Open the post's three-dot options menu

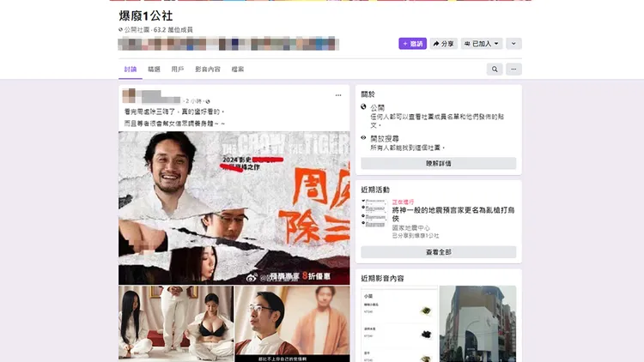[338, 95]
